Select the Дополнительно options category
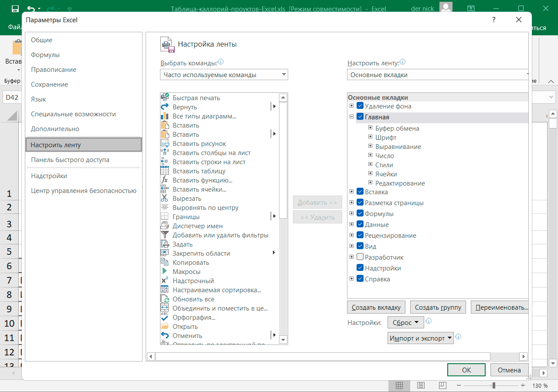 click(83, 129)
